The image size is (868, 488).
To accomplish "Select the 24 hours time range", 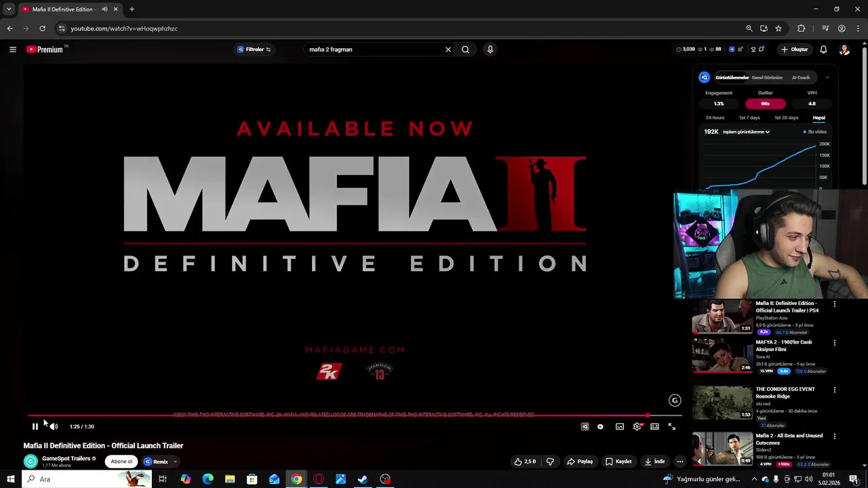I will [715, 118].
